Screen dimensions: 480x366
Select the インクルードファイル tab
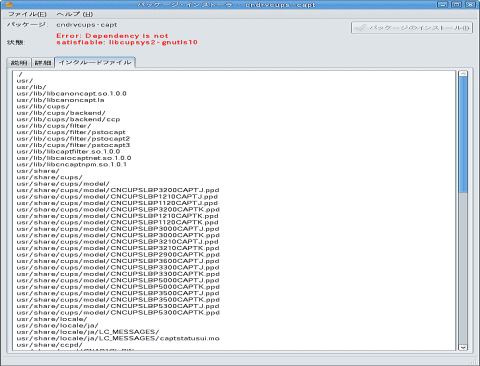[95, 62]
